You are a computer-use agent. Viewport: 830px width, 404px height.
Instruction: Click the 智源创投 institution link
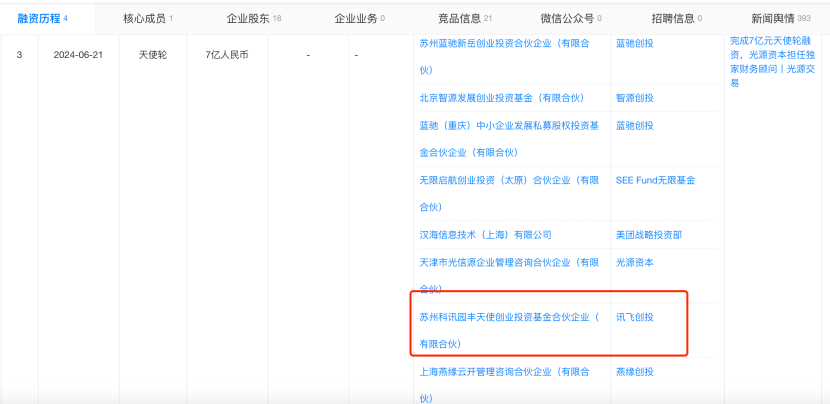tap(635, 98)
